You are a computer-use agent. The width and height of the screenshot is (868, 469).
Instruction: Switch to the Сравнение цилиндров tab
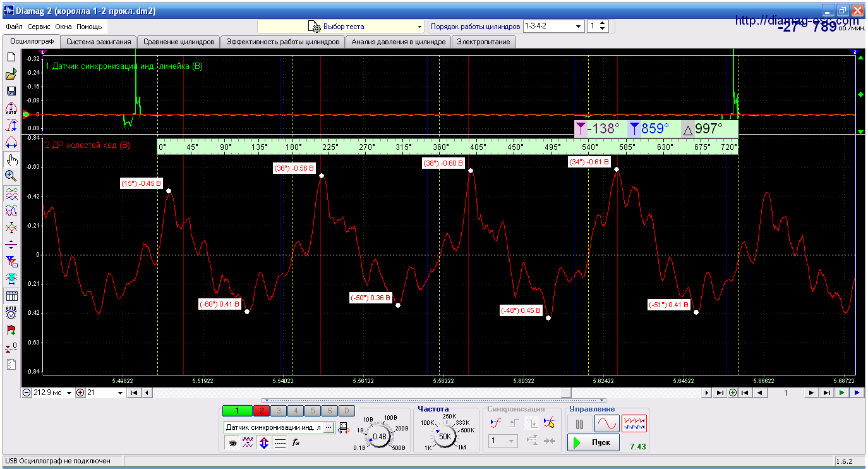(x=178, y=42)
